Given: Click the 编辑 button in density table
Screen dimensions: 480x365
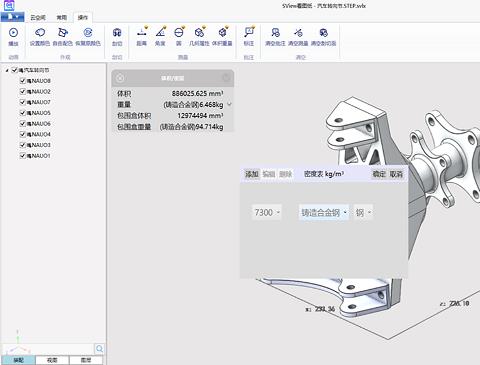Looking at the screenshot, I should [269, 174].
